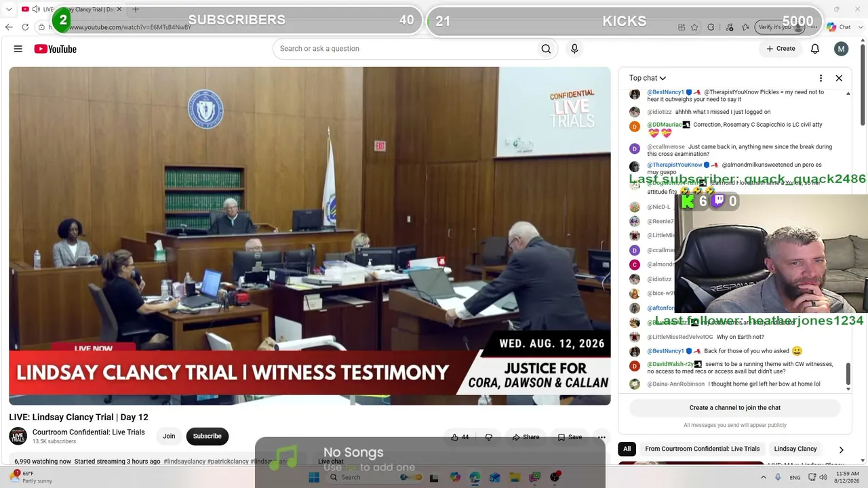
Task: Expand the Top chat mode dropdown
Action: point(648,78)
